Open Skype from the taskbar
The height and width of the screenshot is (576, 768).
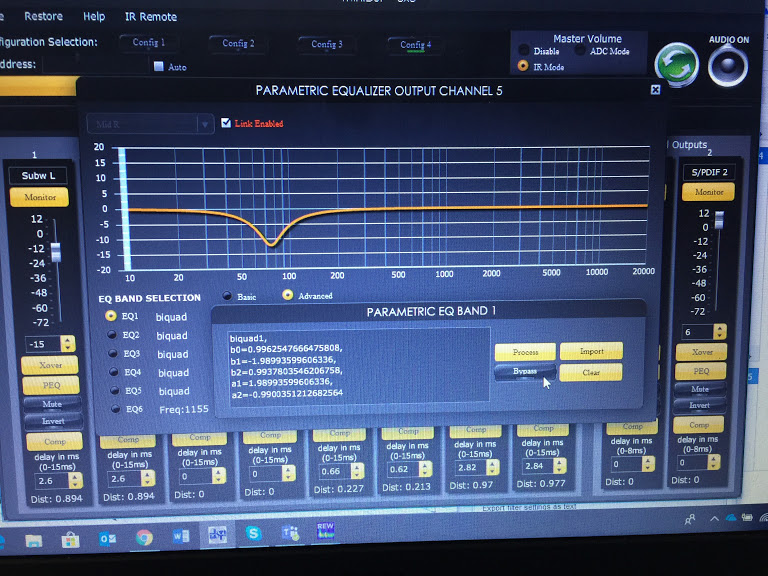pos(253,533)
